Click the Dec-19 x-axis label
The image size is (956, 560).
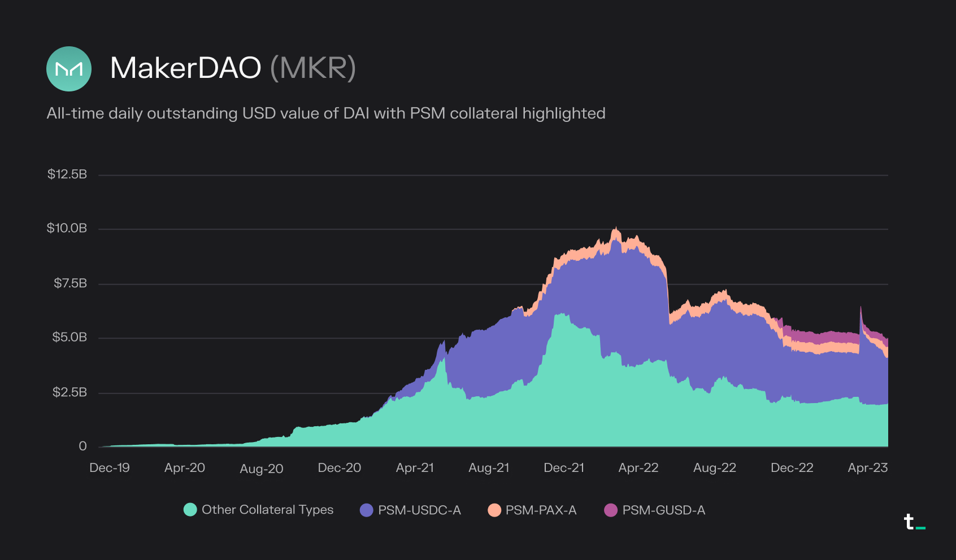(110, 468)
